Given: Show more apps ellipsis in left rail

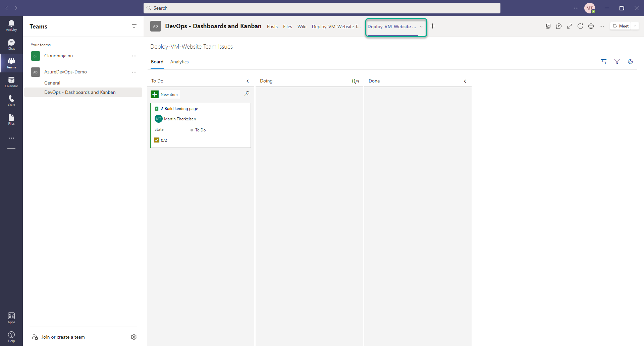Looking at the screenshot, I should pyautogui.click(x=11, y=138).
